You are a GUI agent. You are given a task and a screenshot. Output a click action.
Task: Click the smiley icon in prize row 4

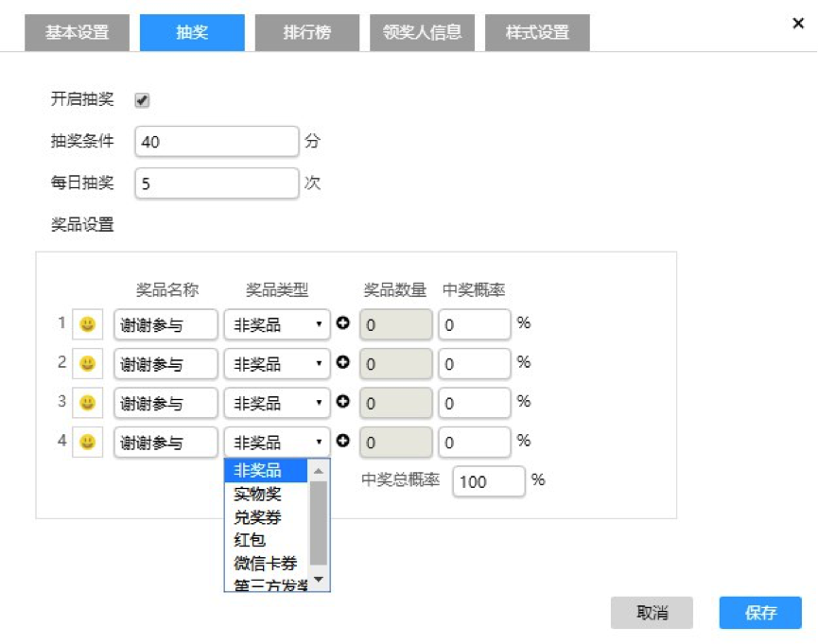click(x=87, y=442)
